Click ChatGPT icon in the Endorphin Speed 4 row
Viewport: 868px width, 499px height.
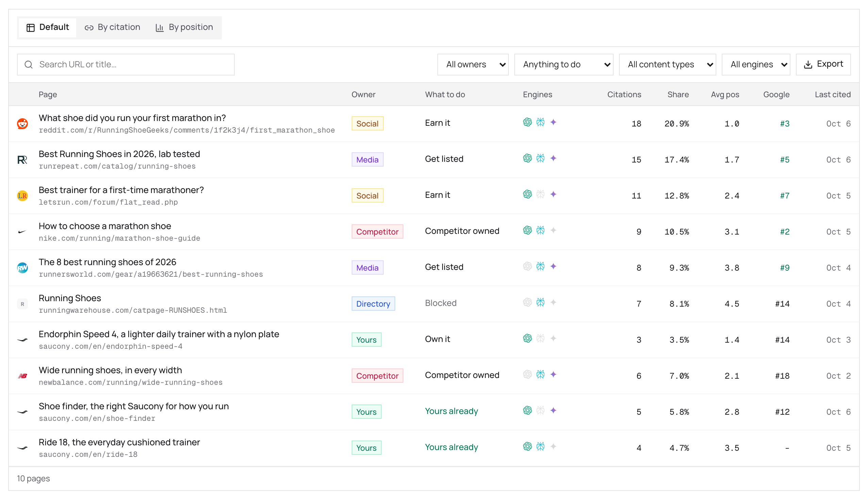(x=527, y=339)
